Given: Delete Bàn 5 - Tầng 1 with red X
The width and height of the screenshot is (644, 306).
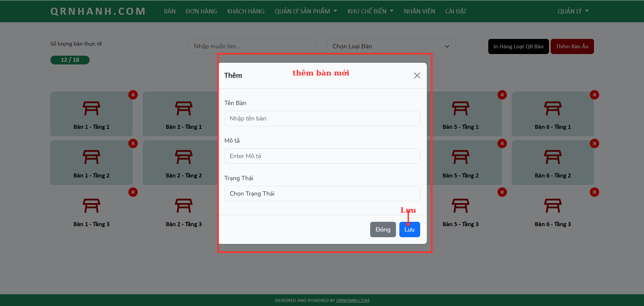Looking at the screenshot, I should pos(502,95).
